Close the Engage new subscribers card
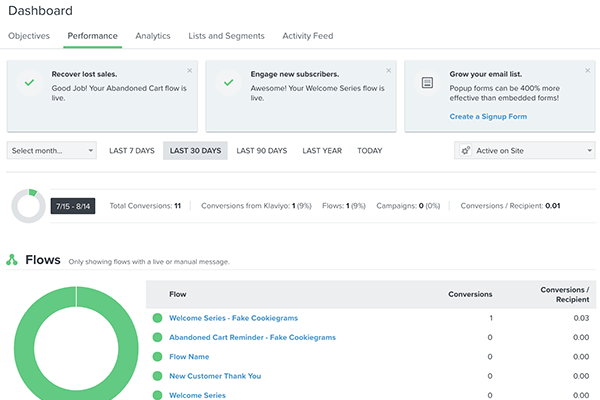This screenshot has width=600, height=400. tap(388, 71)
